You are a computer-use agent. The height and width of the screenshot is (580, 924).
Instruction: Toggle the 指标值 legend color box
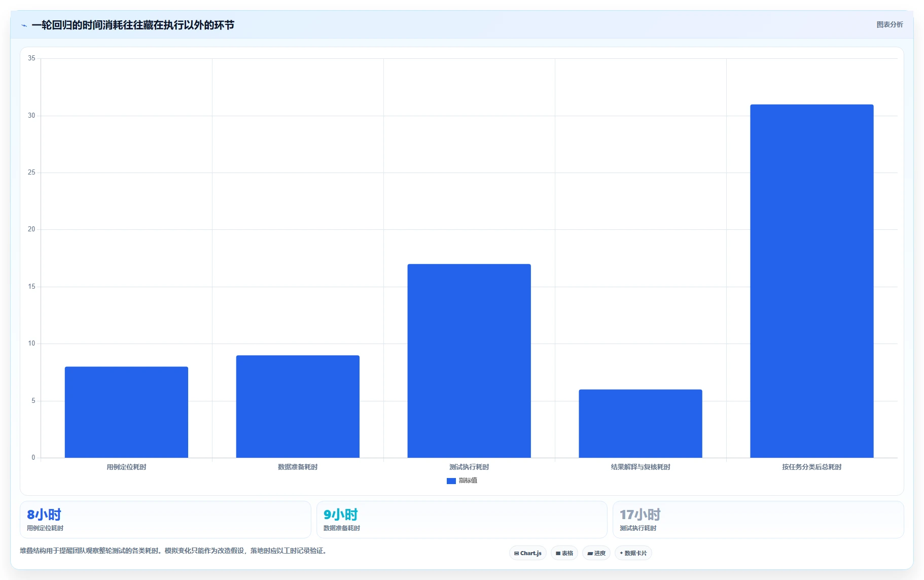pyautogui.click(x=451, y=481)
